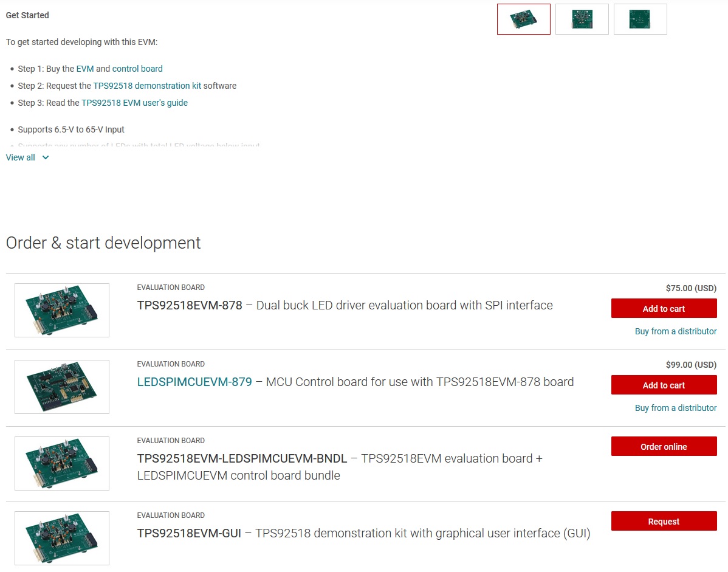Add TPS92518EVM-878 to cart

click(664, 309)
